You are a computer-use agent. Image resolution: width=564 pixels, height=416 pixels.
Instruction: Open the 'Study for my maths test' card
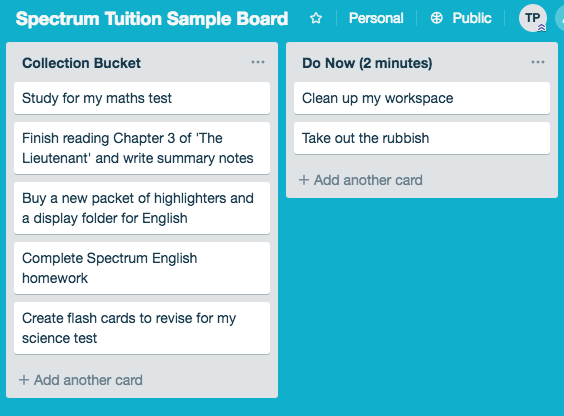click(x=142, y=98)
